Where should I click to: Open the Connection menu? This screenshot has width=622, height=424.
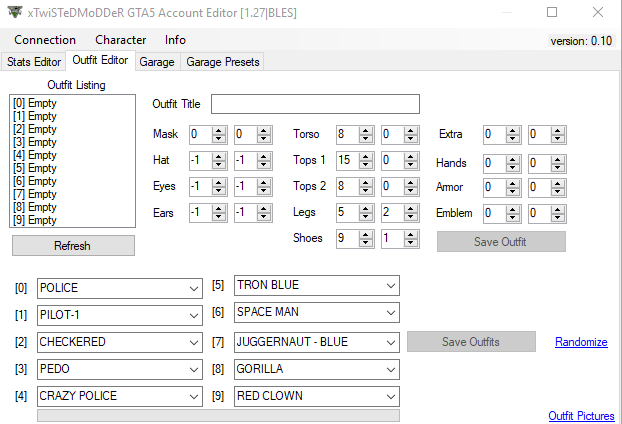[x=45, y=40]
